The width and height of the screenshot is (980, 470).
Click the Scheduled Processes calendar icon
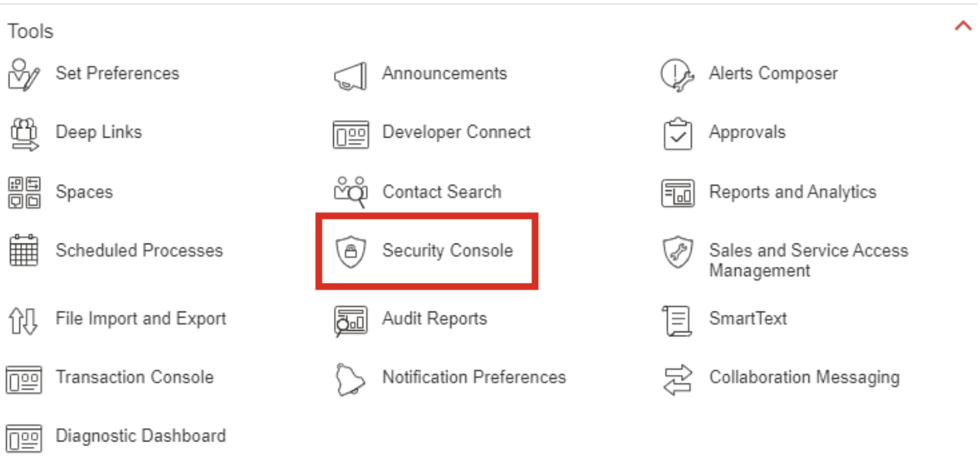[23, 251]
